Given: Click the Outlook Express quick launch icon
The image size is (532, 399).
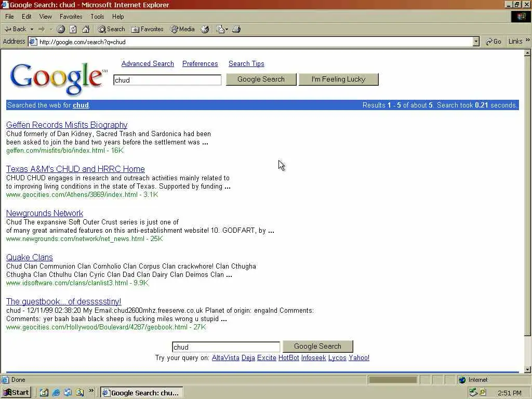Looking at the screenshot, I should pyautogui.click(x=68, y=393).
